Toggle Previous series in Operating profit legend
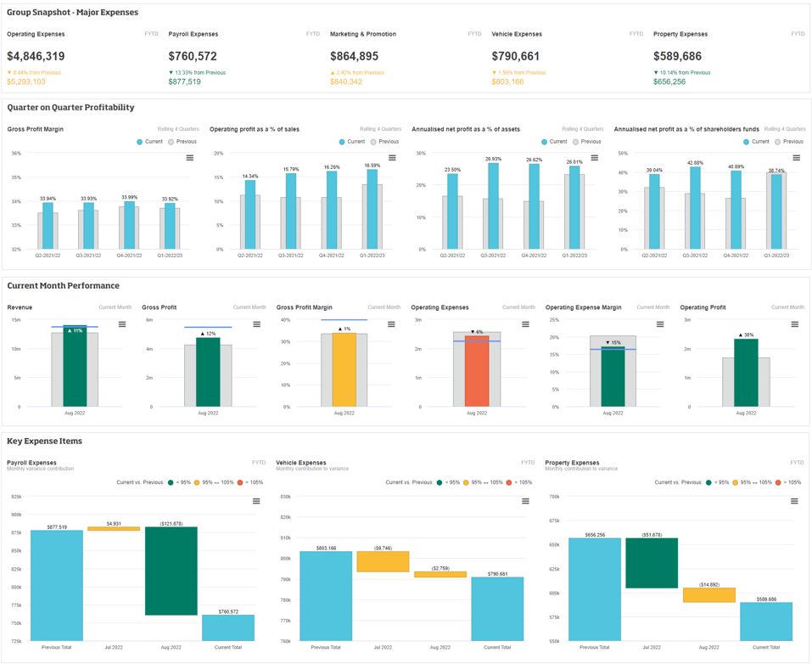 [384, 142]
